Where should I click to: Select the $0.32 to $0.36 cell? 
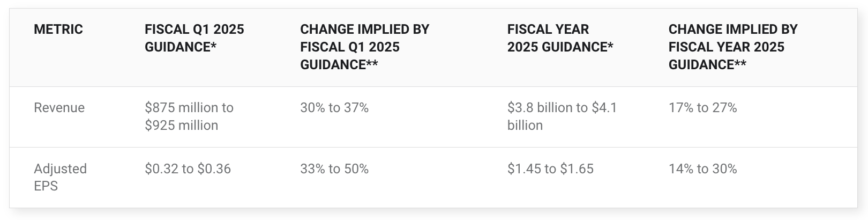(x=188, y=169)
